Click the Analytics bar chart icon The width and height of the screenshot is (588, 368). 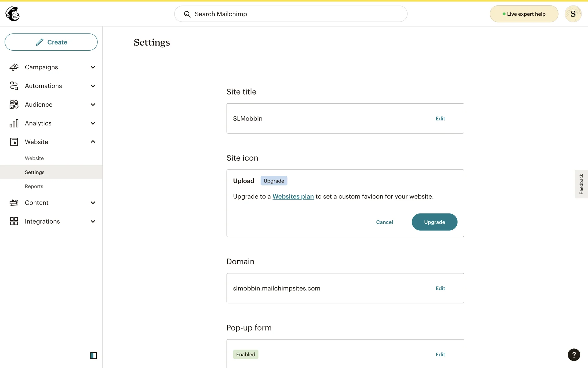[14, 123]
